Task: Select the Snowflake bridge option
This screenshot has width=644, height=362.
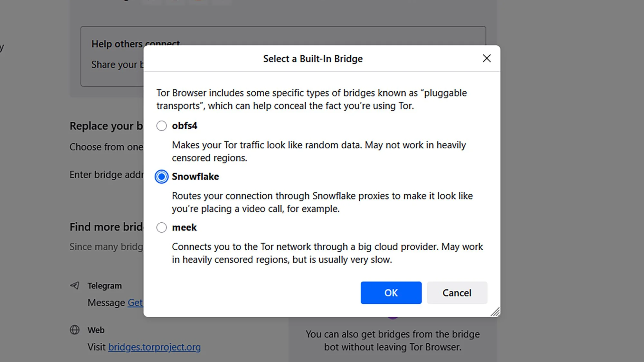Action: point(162,176)
